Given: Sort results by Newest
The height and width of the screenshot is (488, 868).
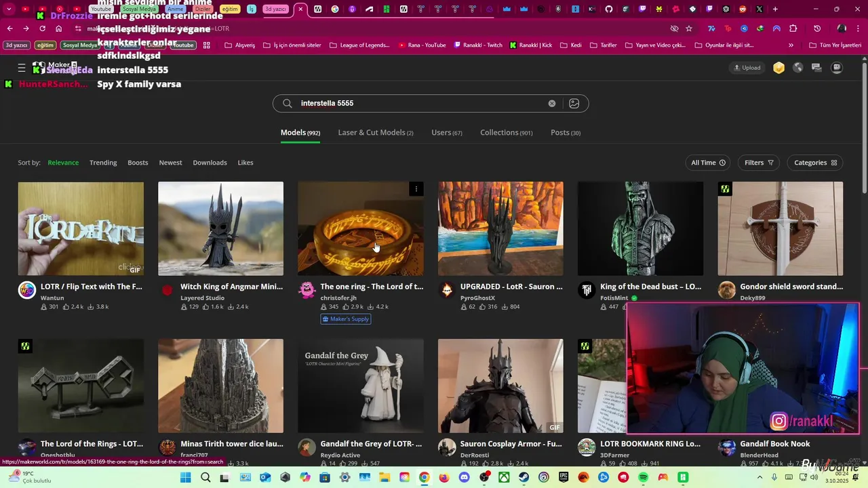Looking at the screenshot, I should [170, 163].
